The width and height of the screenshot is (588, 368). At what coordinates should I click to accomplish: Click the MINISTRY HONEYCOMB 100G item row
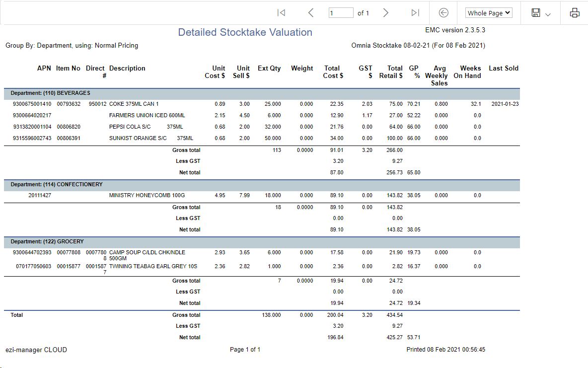pyautogui.click(x=147, y=195)
